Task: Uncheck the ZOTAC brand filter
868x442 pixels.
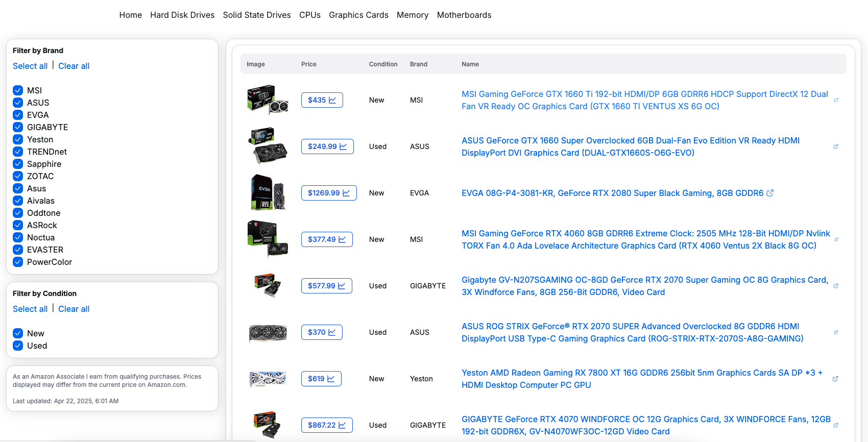Action: [x=18, y=176]
